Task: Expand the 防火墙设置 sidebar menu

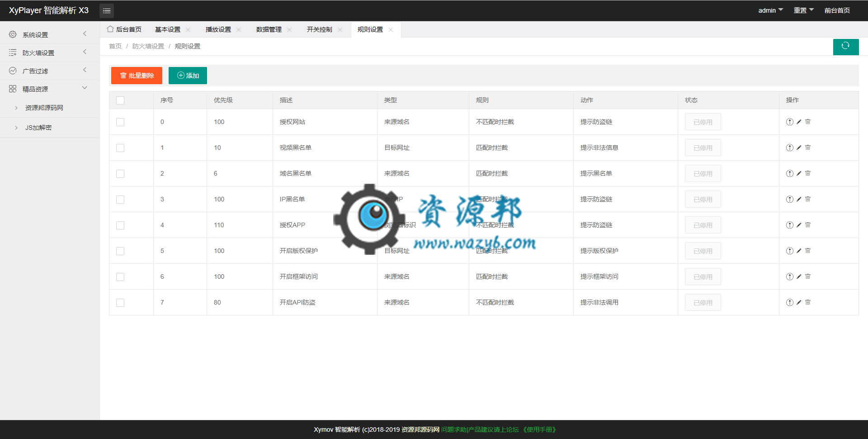Action: click(50, 52)
